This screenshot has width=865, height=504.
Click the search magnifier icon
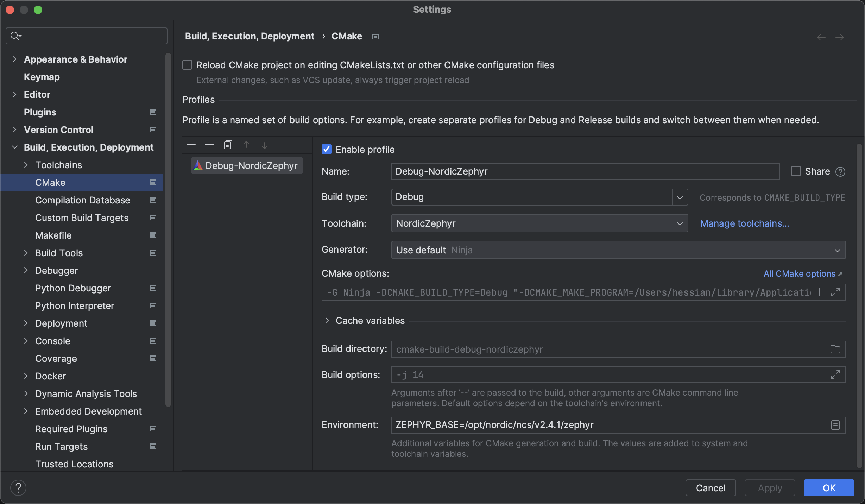tap(15, 36)
